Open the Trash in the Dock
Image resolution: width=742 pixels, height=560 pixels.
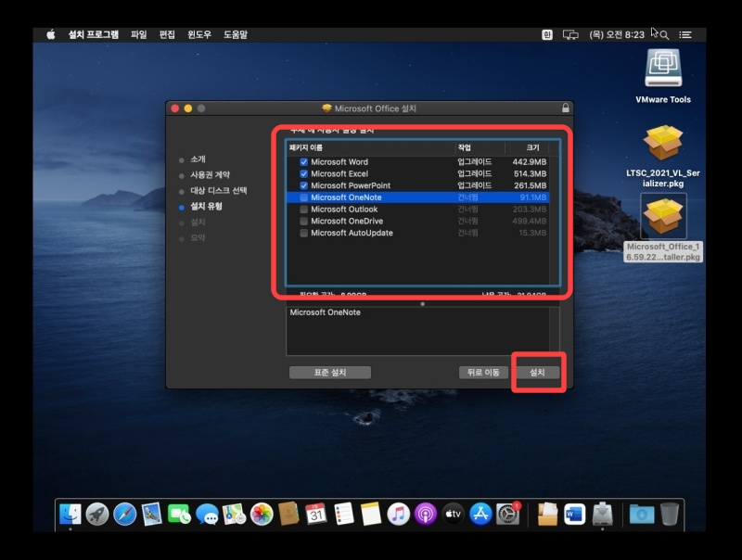(669, 515)
